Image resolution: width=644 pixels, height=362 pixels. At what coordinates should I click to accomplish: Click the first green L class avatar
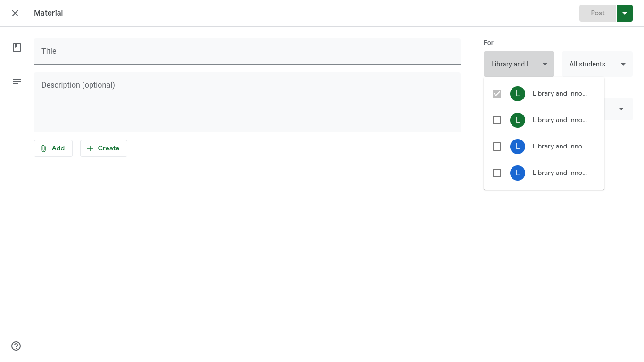click(518, 94)
